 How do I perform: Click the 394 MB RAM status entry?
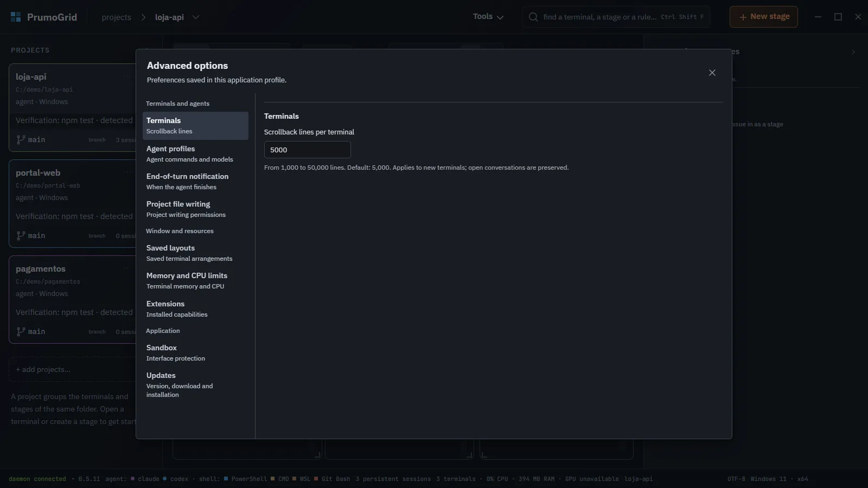(537, 479)
